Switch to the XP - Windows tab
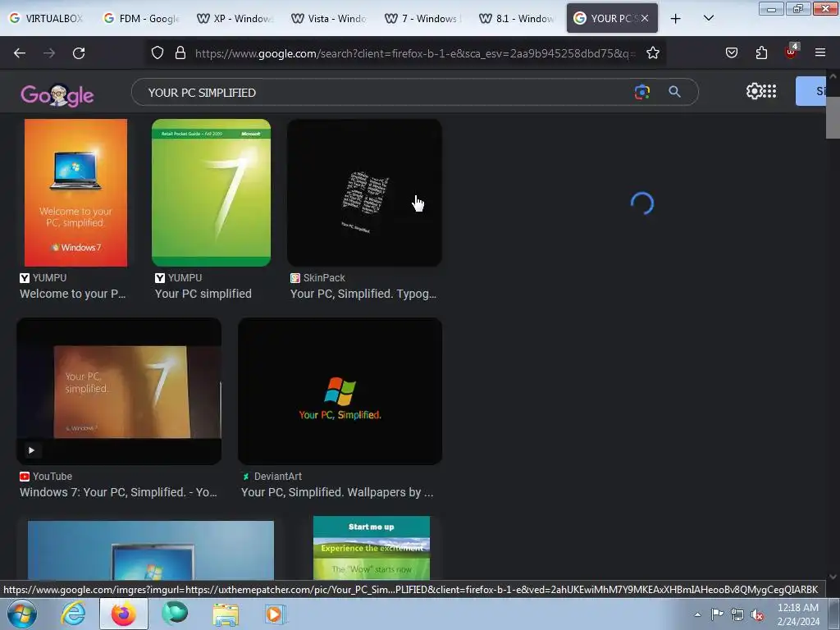The width and height of the screenshot is (840, 630). (x=235, y=18)
